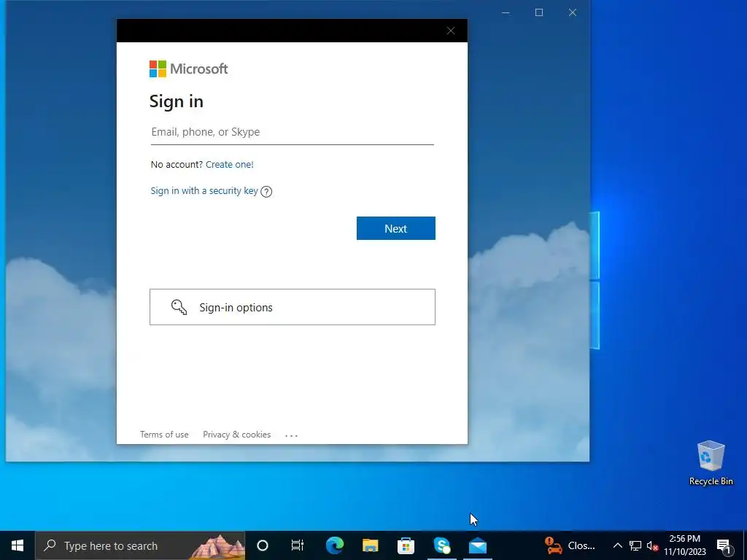
Task: Open Cortana from the taskbar
Action: [x=263, y=545]
